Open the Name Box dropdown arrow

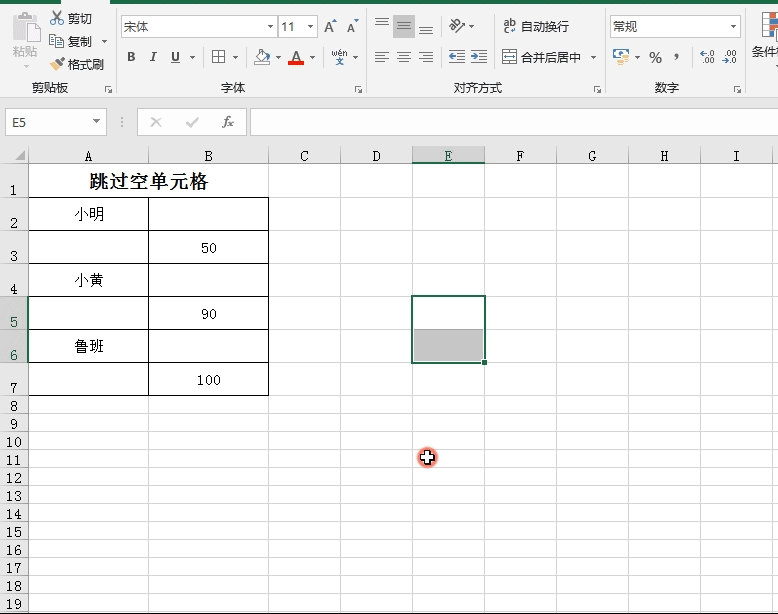[x=97, y=122]
